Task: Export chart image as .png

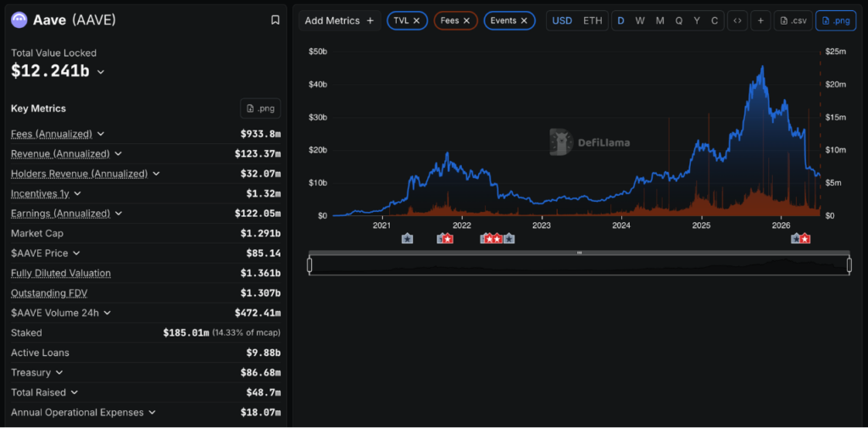Action: (x=836, y=20)
